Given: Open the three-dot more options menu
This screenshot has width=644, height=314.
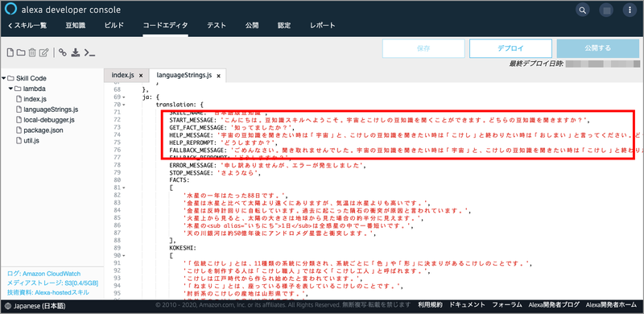Looking at the screenshot, I should point(630,10).
